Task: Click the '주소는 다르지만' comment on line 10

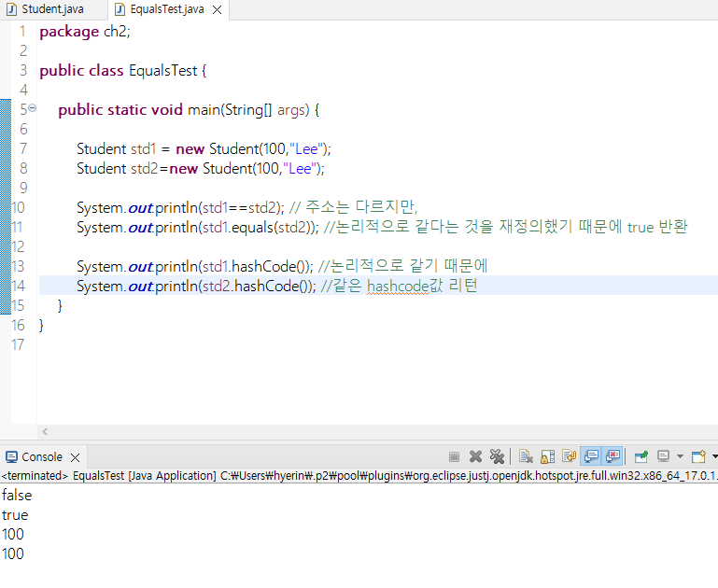Action: coord(361,207)
